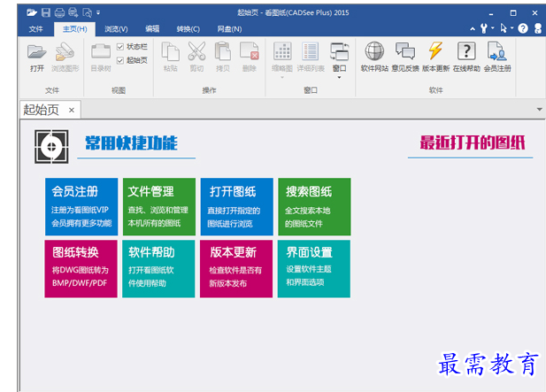
Task: Collapse the ribbon with the up chevron
Action: pos(473,29)
